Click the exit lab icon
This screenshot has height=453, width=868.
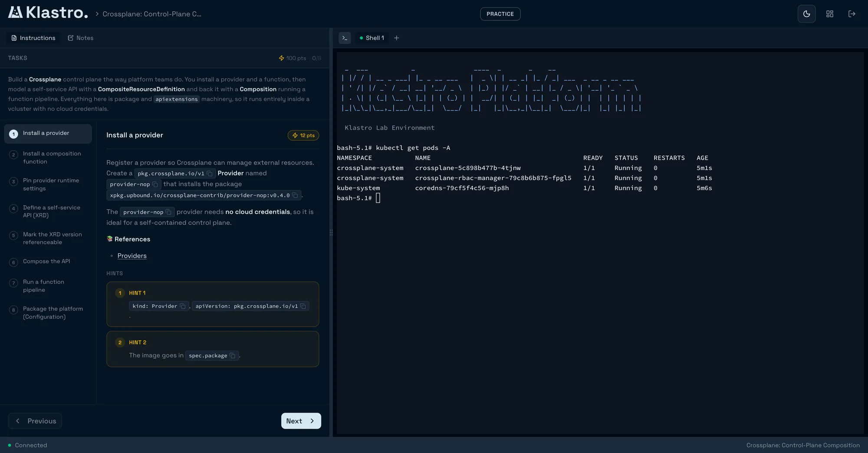coord(852,14)
